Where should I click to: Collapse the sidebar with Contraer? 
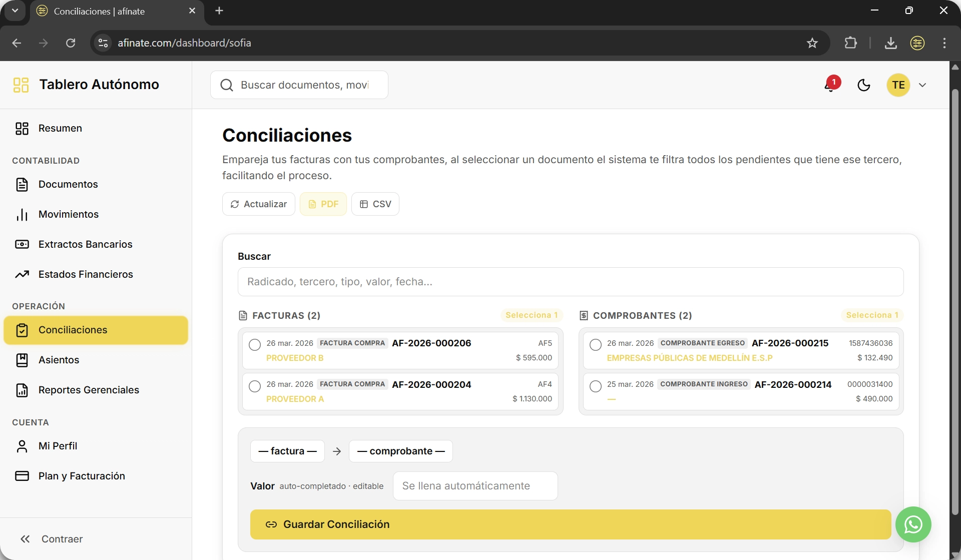pyautogui.click(x=52, y=539)
